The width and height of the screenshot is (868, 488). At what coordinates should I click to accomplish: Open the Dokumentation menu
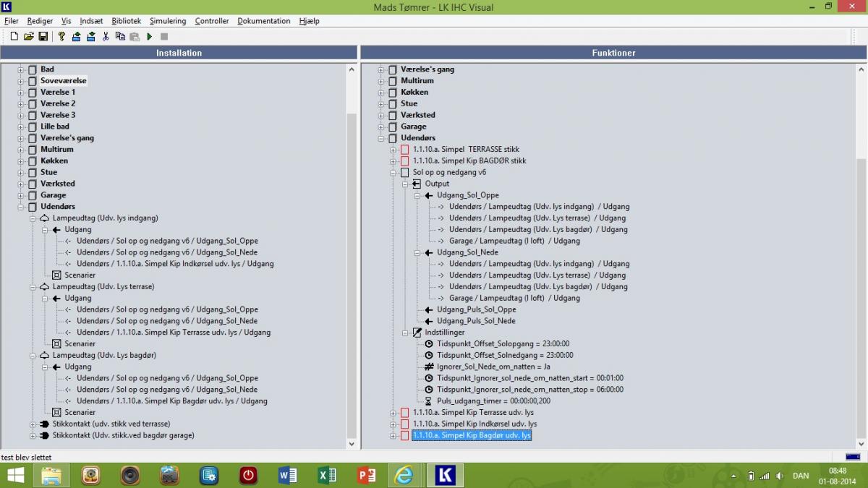(x=264, y=21)
